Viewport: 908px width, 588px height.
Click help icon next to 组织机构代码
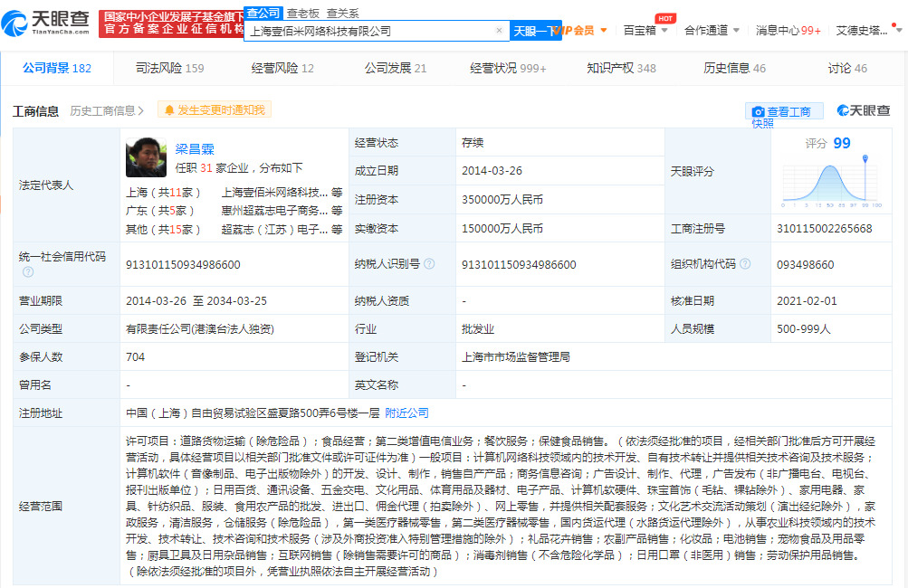coord(745,264)
